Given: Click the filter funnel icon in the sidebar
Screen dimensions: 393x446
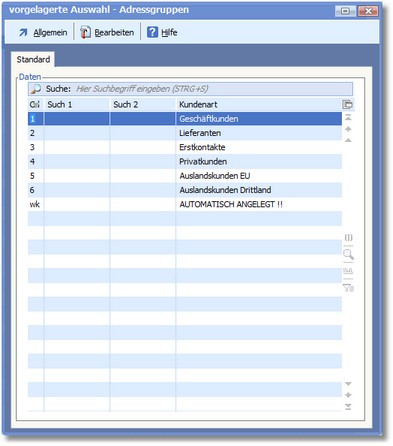Looking at the screenshot, I should tap(348, 287).
